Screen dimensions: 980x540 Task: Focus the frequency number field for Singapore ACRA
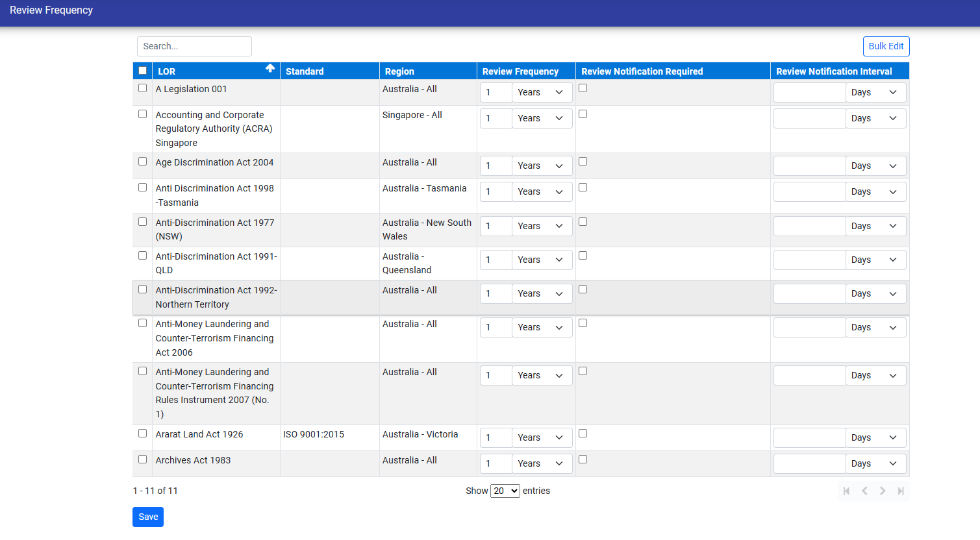[496, 119]
